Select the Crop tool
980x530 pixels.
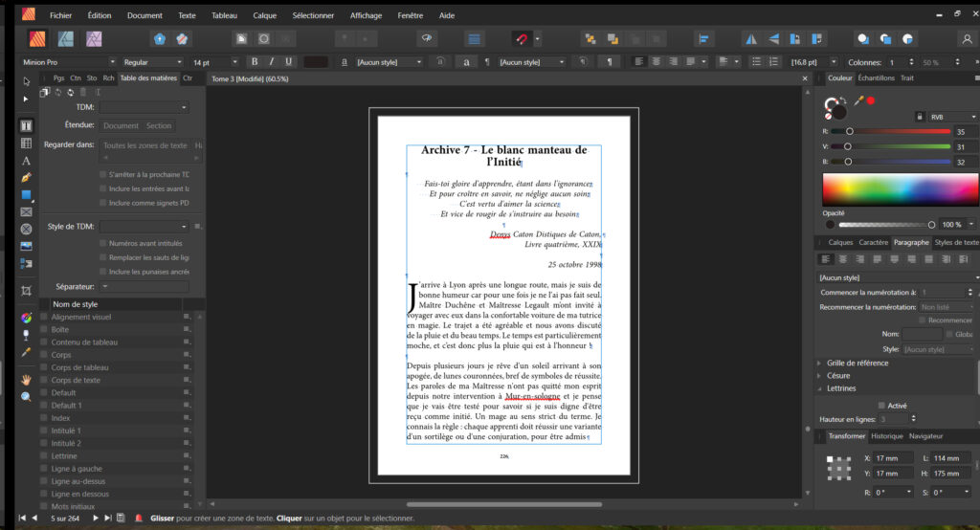point(26,291)
